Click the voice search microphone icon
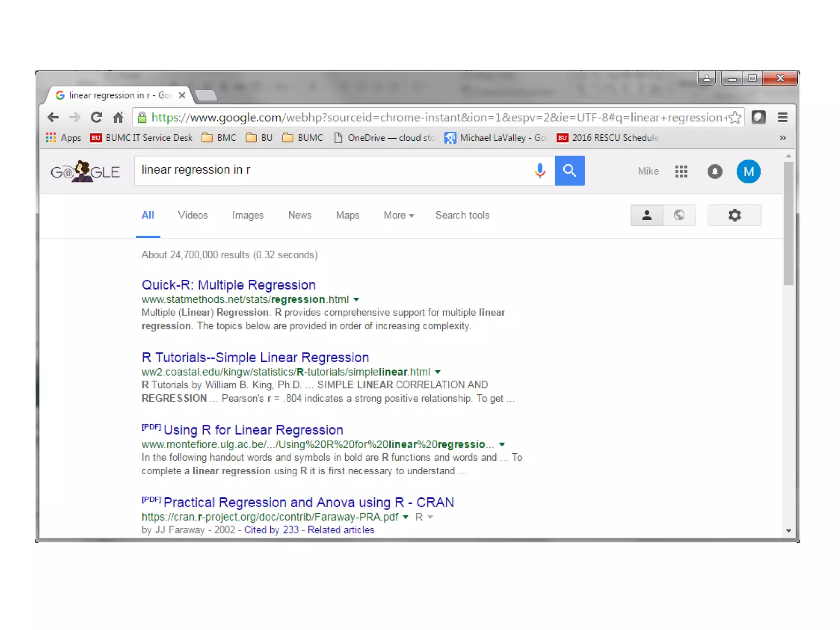 [540, 170]
